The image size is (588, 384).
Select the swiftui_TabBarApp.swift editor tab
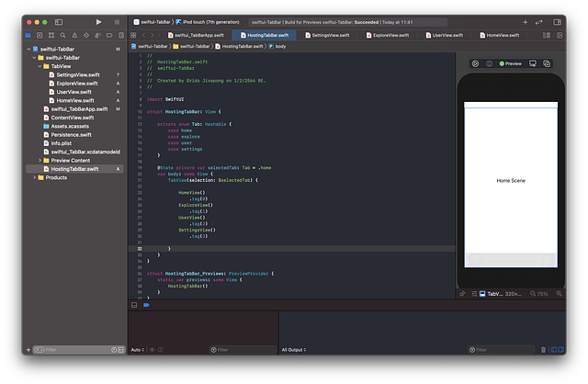point(196,35)
